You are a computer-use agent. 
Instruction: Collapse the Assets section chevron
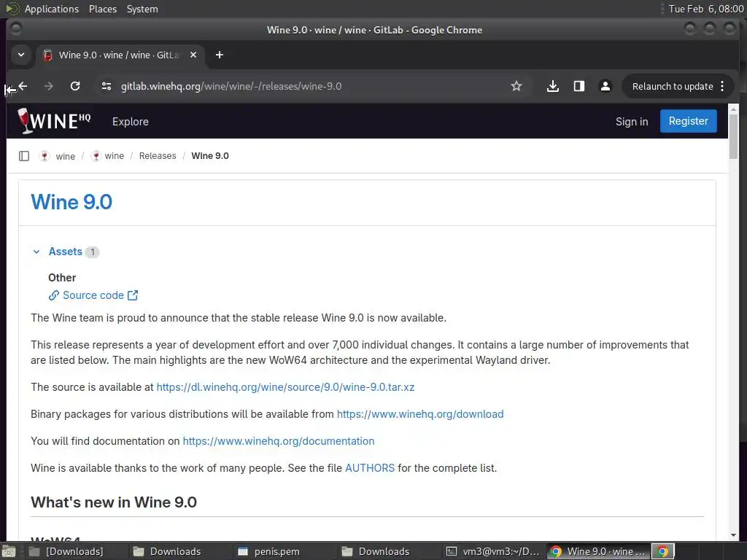[36, 252]
